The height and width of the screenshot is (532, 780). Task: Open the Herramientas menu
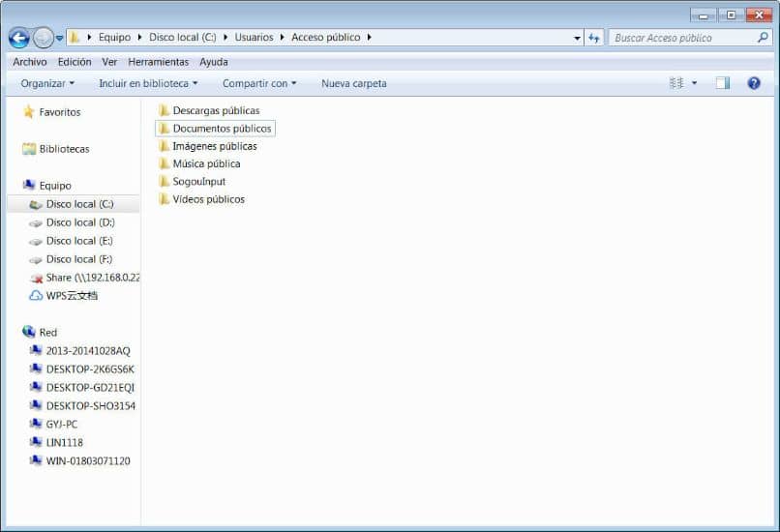coord(158,62)
